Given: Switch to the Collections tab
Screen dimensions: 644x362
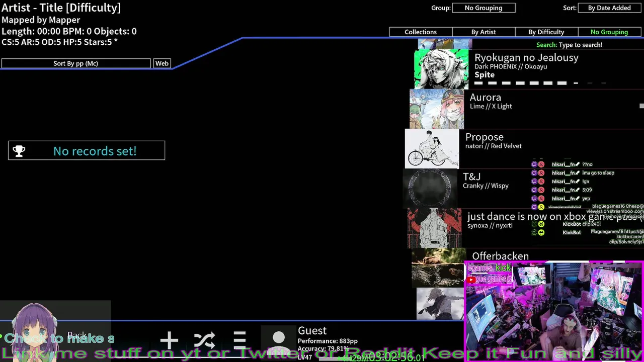Looking at the screenshot, I should 421,32.
